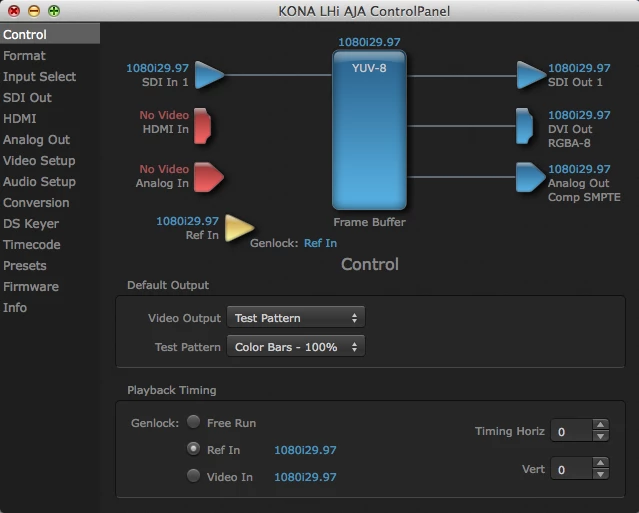Click the Vert timing value field

pos(571,469)
